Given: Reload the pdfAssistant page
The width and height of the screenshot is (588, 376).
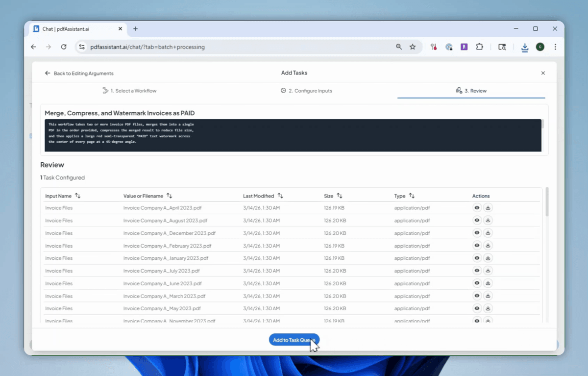Looking at the screenshot, I should click(63, 47).
